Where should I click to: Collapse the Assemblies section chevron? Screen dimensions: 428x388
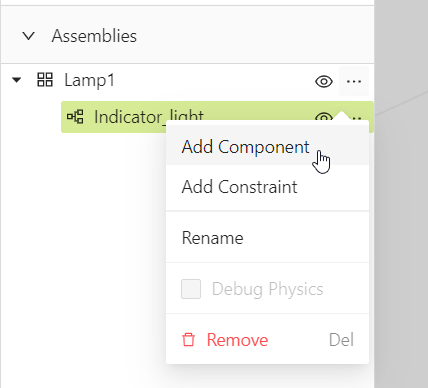(29, 36)
